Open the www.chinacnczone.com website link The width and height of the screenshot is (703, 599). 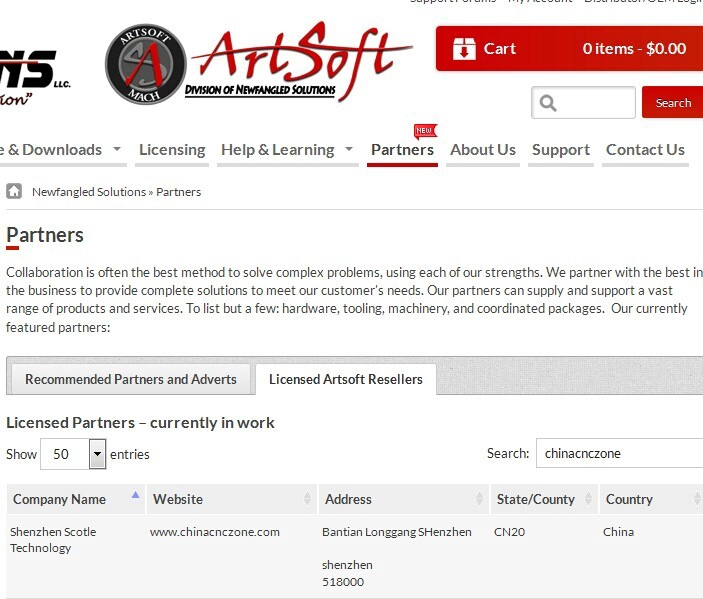[215, 532]
